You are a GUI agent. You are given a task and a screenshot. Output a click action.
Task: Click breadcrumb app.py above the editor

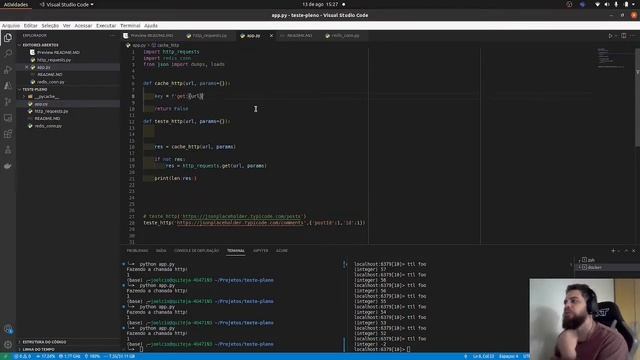coord(139,45)
